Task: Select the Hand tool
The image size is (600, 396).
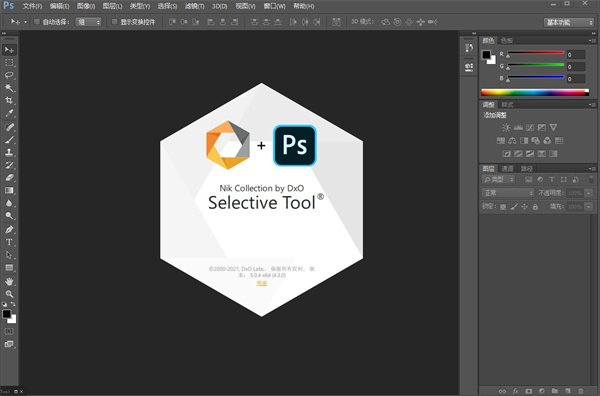Action: tap(9, 281)
